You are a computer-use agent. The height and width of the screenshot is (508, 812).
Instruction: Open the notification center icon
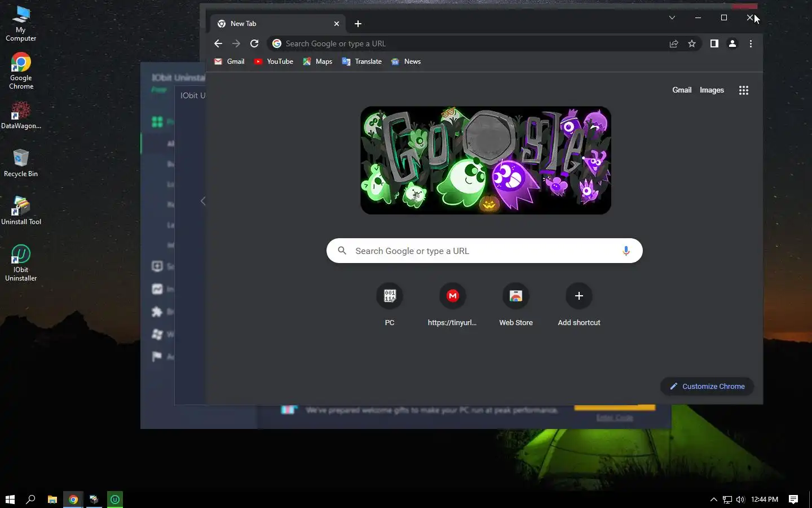click(x=793, y=500)
